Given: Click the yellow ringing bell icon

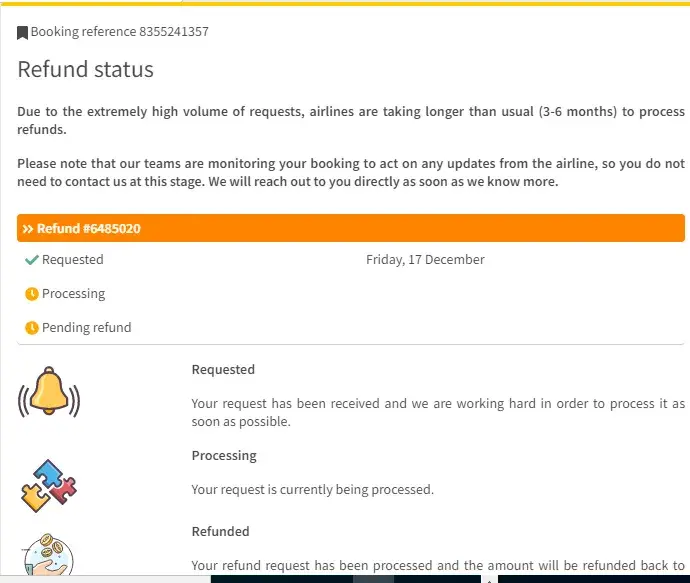Looking at the screenshot, I should [x=49, y=393].
